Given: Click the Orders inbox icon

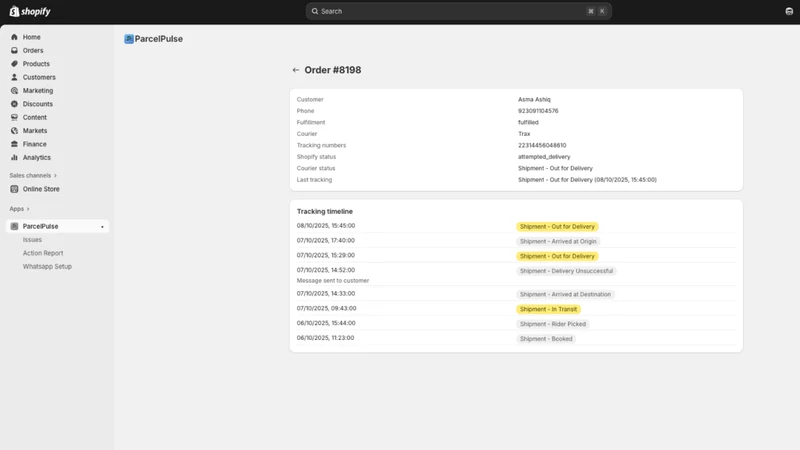Looking at the screenshot, I should [14, 51].
